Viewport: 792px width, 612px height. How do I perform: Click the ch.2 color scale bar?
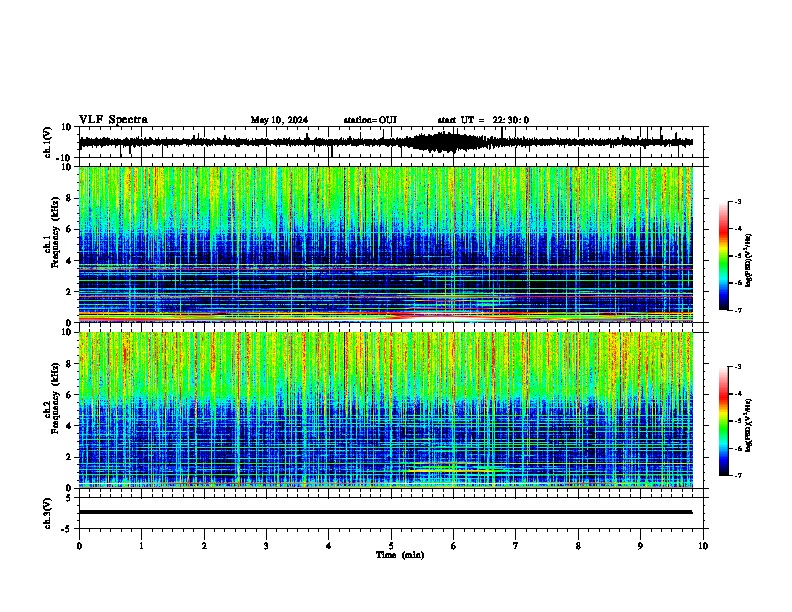pos(724,421)
